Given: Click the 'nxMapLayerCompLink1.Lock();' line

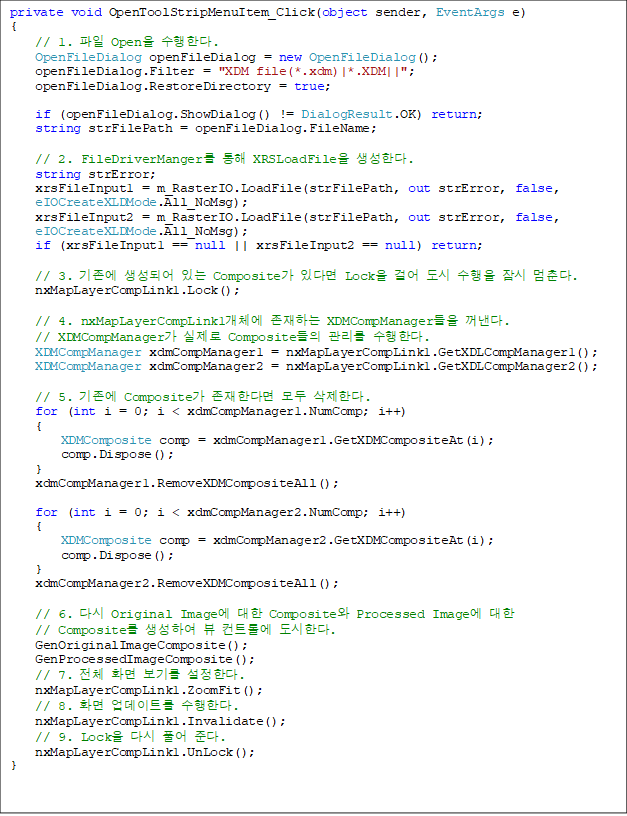Looking at the screenshot, I should [137, 291].
